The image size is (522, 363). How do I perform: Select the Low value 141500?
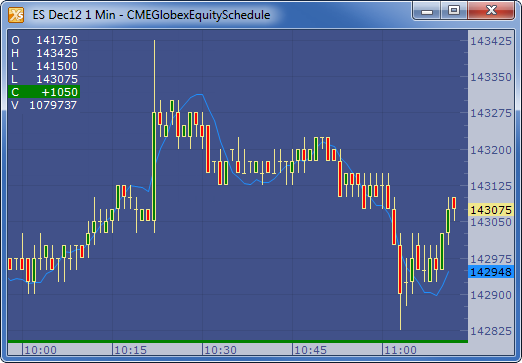(57, 66)
